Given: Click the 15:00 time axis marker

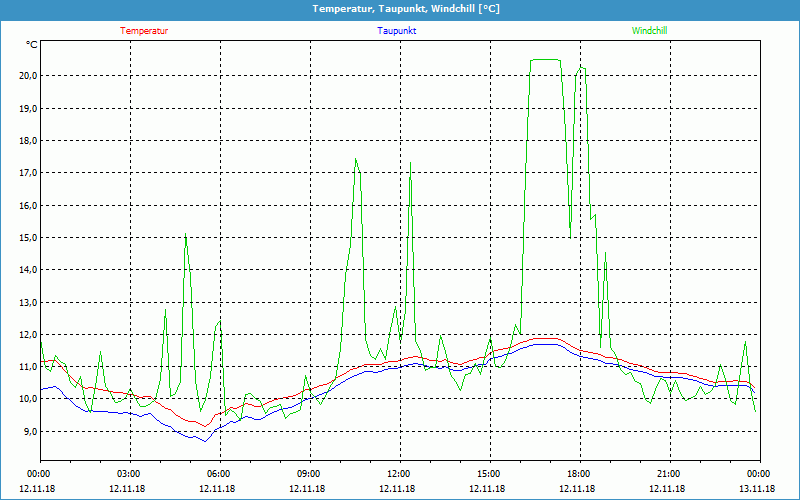Looking at the screenshot, I should click(x=489, y=474).
